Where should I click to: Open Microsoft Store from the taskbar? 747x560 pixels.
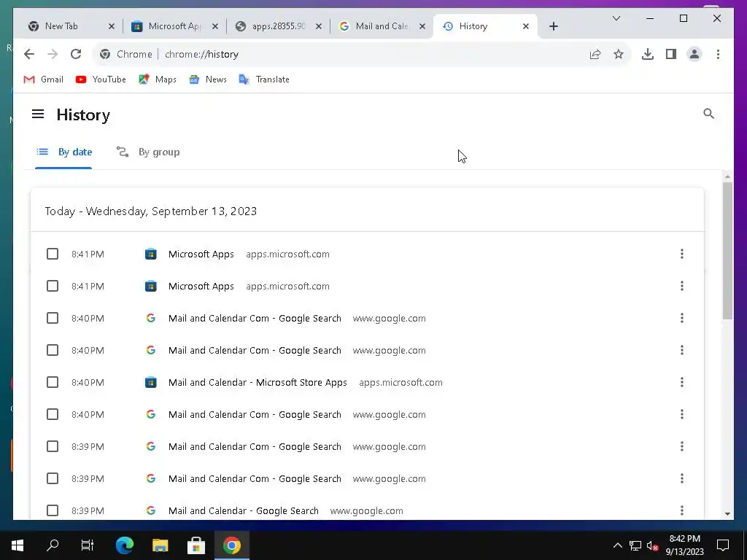[196, 545]
